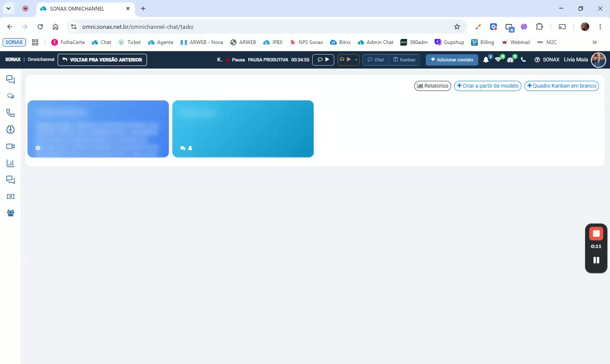Click the wifi connection status icon
This screenshot has height=364, width=610.
[498, 60]
